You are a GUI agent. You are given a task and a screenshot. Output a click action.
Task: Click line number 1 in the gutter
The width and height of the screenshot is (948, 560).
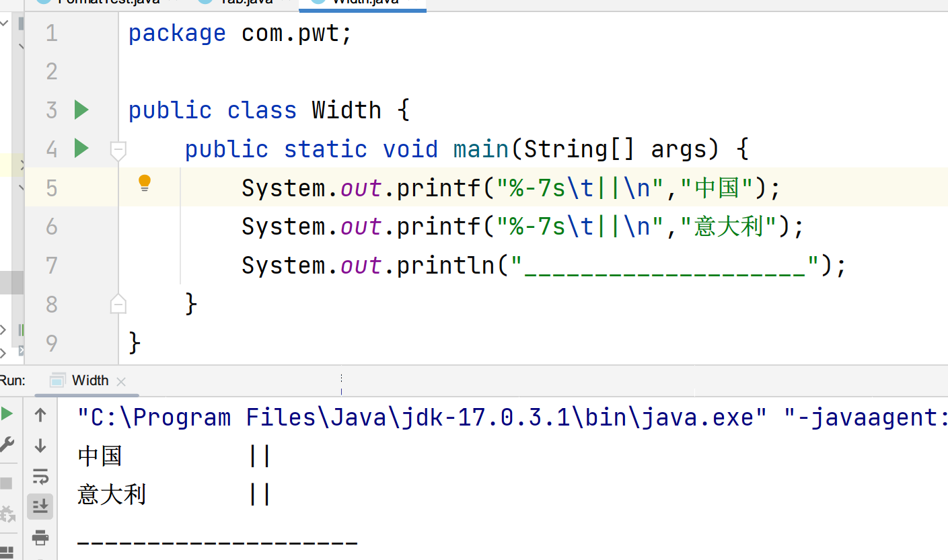[x=52, y=33]
